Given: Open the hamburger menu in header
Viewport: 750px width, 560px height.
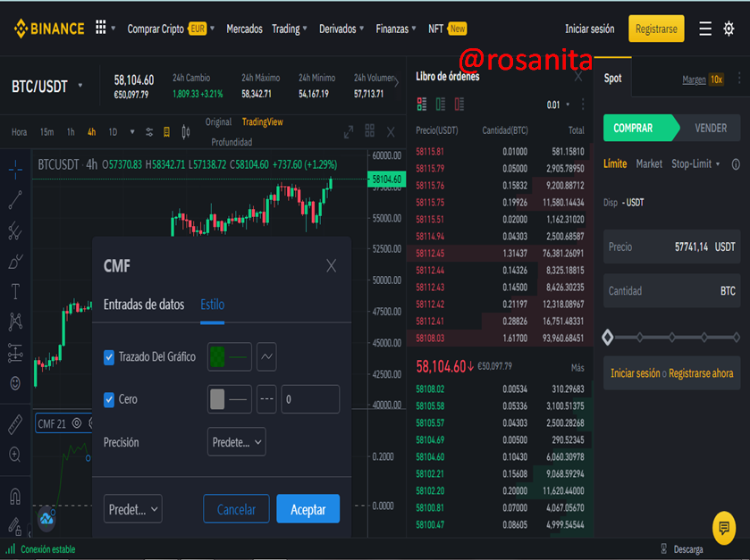Looking at the screenshot, I should [x=705, y=29].
